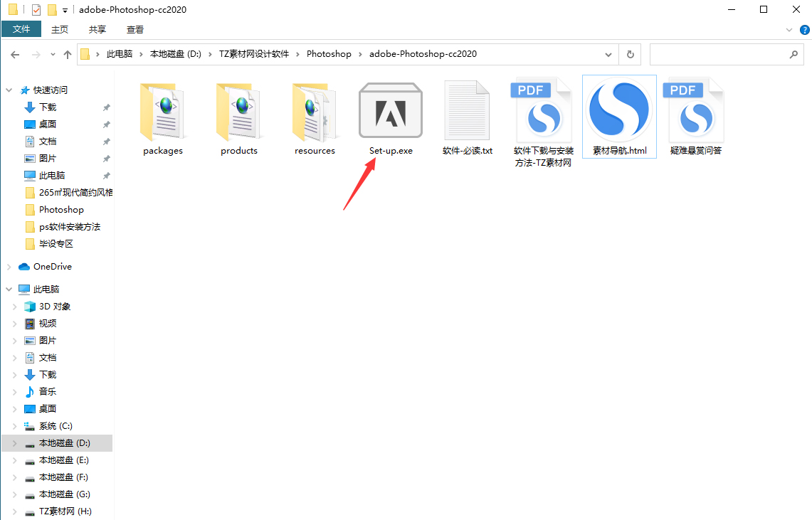812x520 pixels.
Task: Select 快速访问 header in navigation pane
Action: click(x=51, y=90)
